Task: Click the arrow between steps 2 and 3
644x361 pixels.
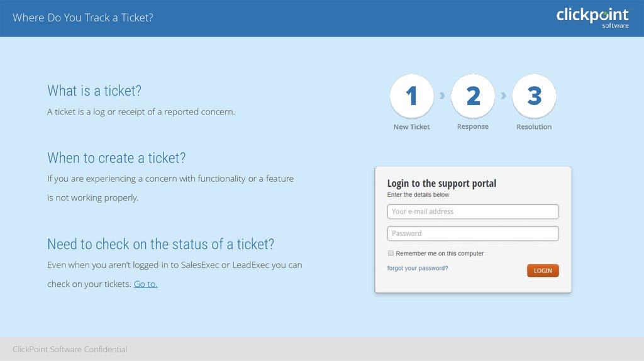Action: coord(504,96)
